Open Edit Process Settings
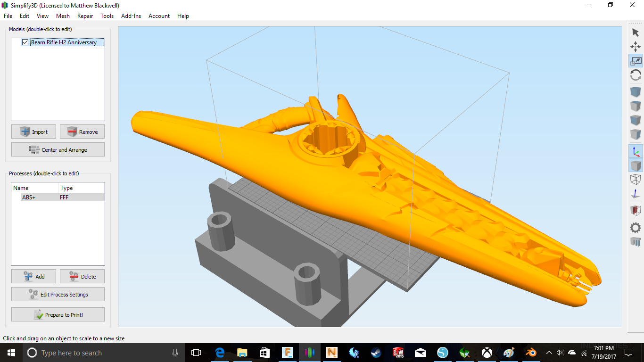Image resolution: width=644 pixels, height=362 pixels. click(58, 294)
